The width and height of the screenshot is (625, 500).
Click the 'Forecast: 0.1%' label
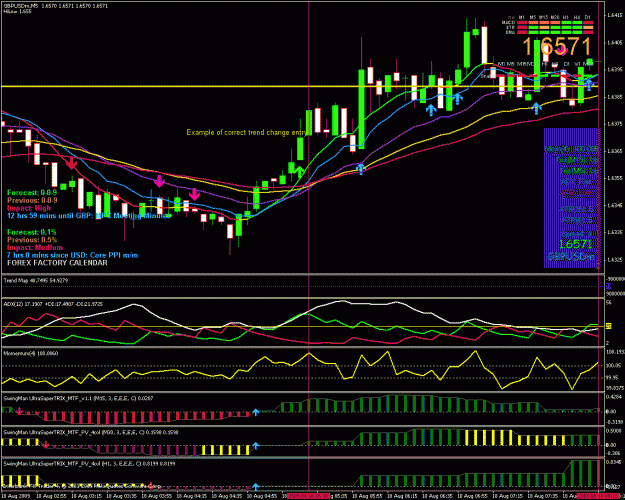(x=32, y=232)
